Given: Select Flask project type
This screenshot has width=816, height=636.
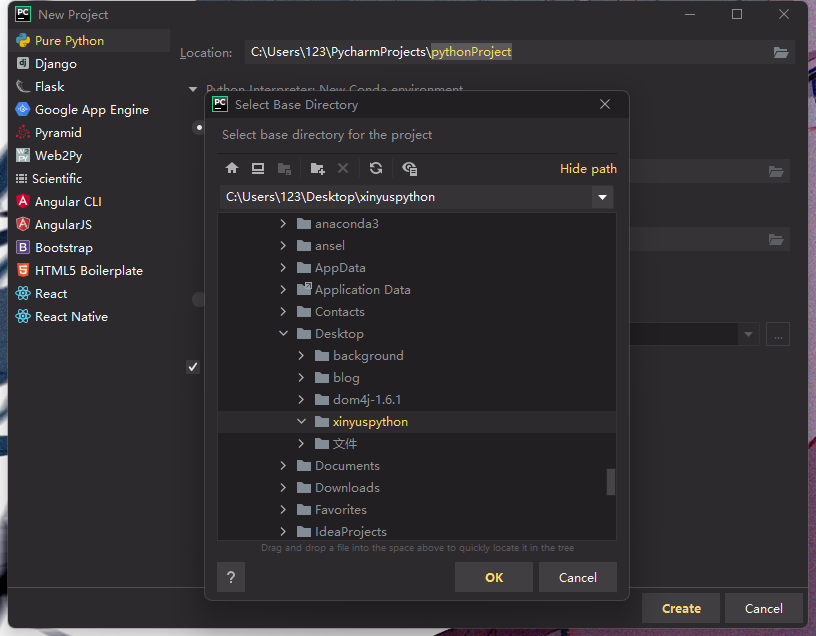Looking at the screenshot, I should click(90, 86).
